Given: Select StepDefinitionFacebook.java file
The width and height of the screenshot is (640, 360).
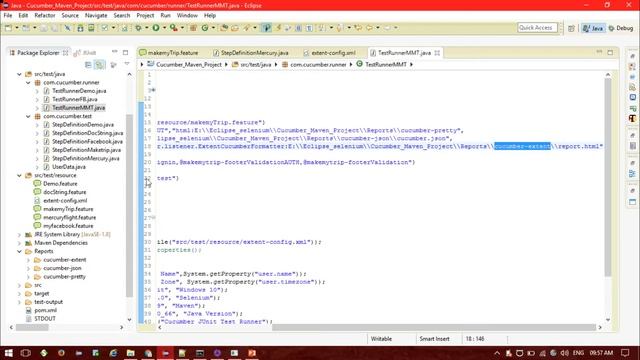Looking at the screenshot, I should 87,142.
